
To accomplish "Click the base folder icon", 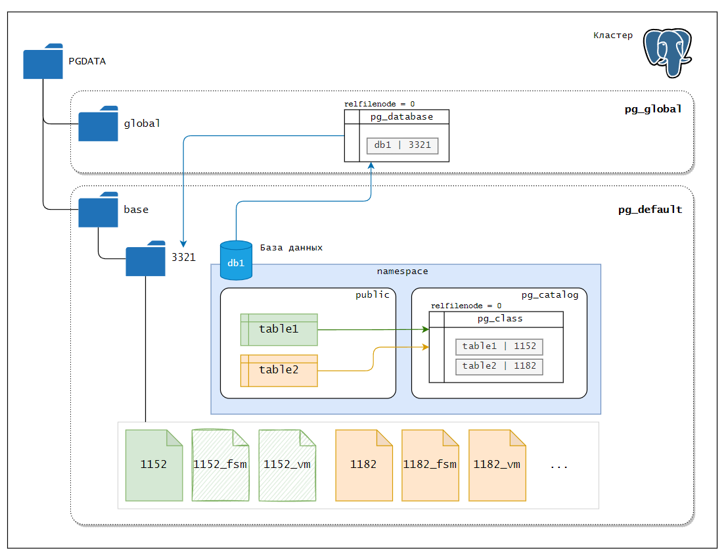I will [98, 210].
